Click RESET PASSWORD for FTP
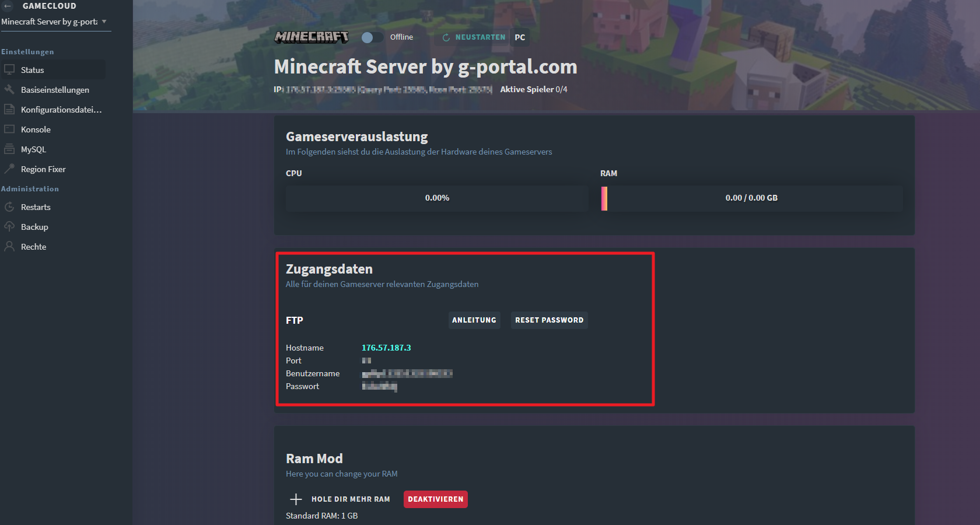 (549, 320)
